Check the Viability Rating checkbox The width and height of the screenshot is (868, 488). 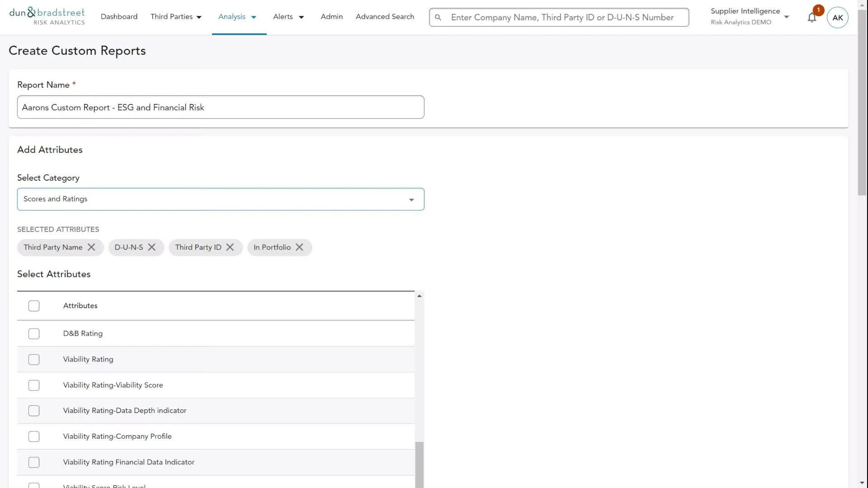[x=34, y=359]
